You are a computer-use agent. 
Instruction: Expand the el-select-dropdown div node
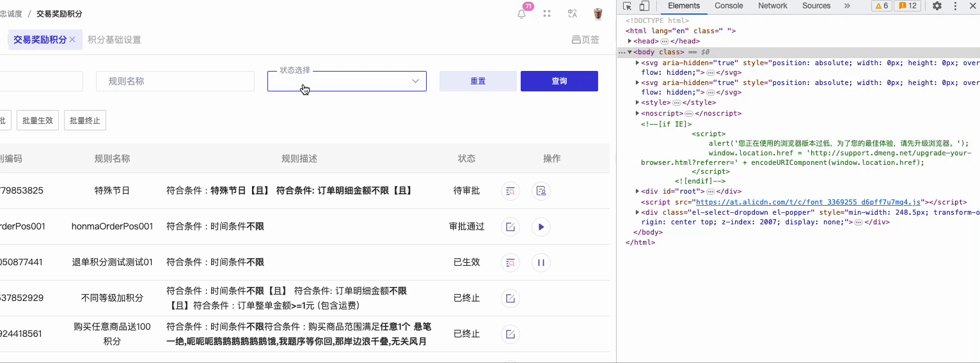637,212
